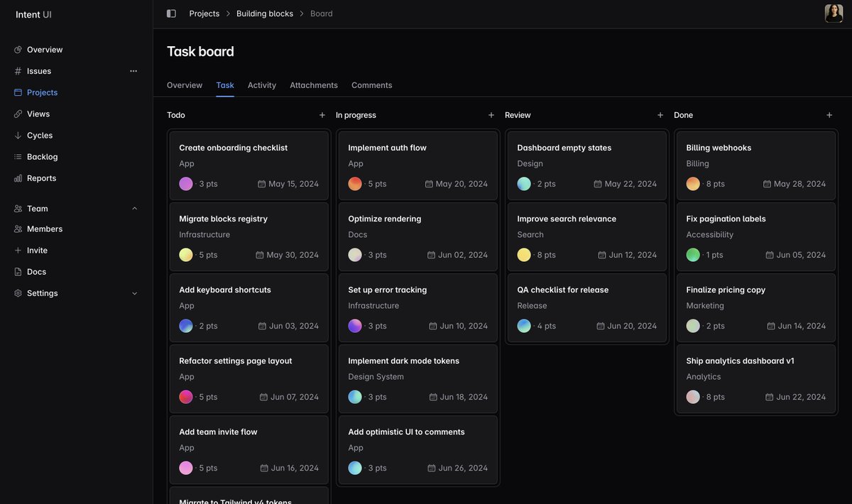Click assignee avatar on Refactor settings page layout
Image resolution: width=852 pixels, height=504 pixels.
[186, 397]
